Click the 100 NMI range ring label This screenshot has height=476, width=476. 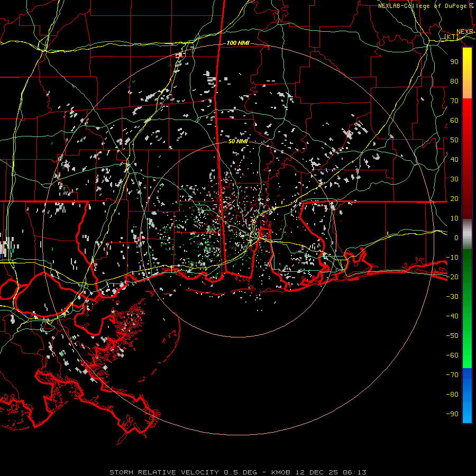pos(238,43)
